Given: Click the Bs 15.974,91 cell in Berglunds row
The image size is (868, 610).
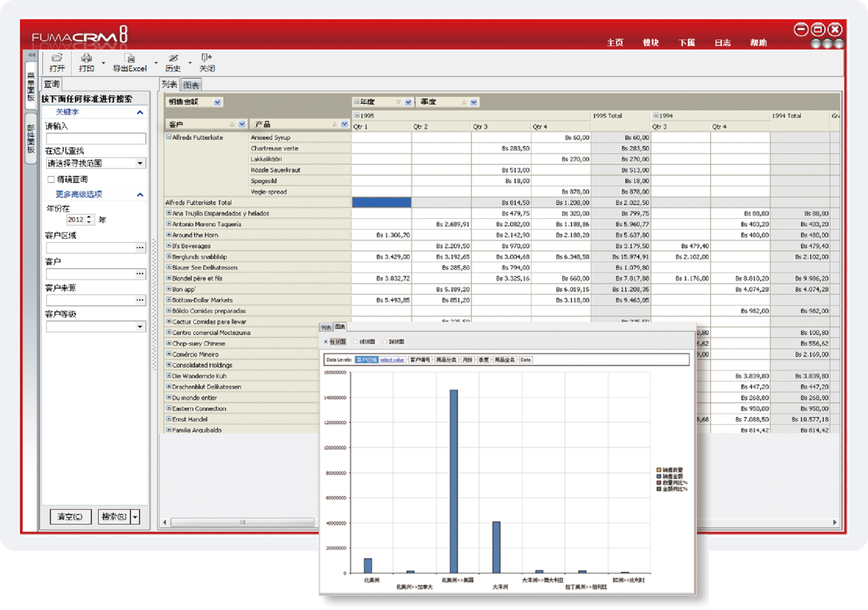Looking at the screenshot, I should pyautogui.click(x=621, y=256).
